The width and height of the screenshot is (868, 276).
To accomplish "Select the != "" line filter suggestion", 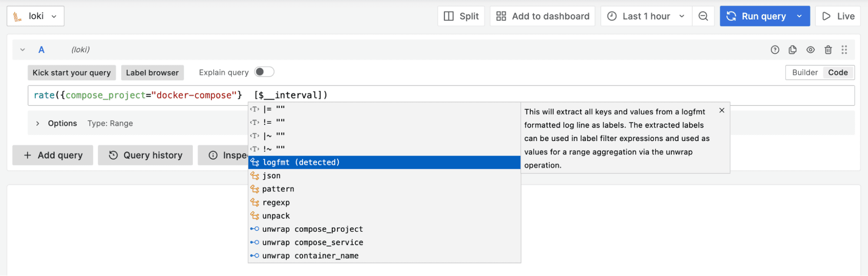I will [x=384, y=122].
